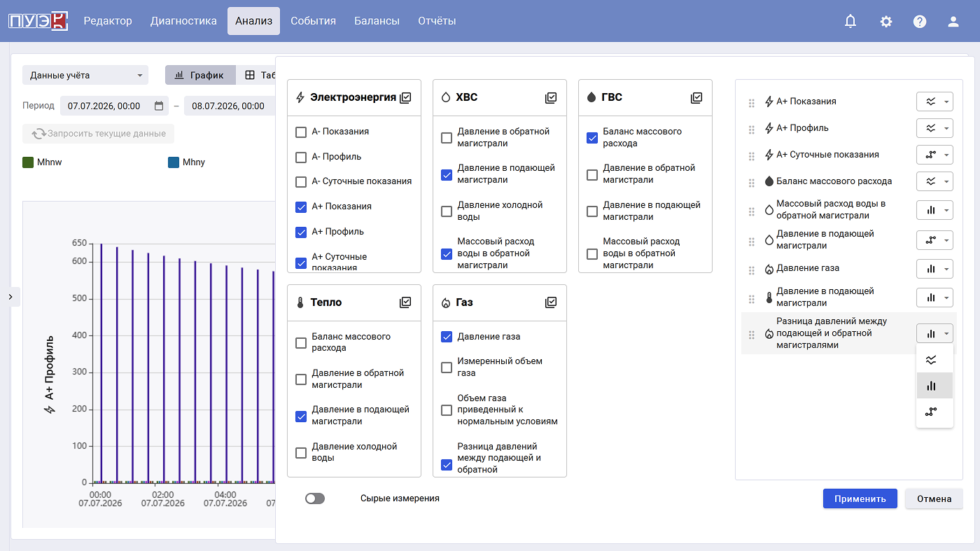Open chart type dropdown for A+ Профиль
The height and width of the screenshot is (551, 980).
coord(934,129)
